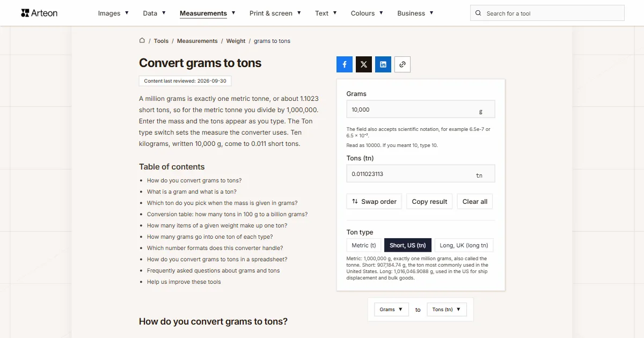Open the Data menu
This screenshot has width=644, height=338.
click(x=154, y=13)
